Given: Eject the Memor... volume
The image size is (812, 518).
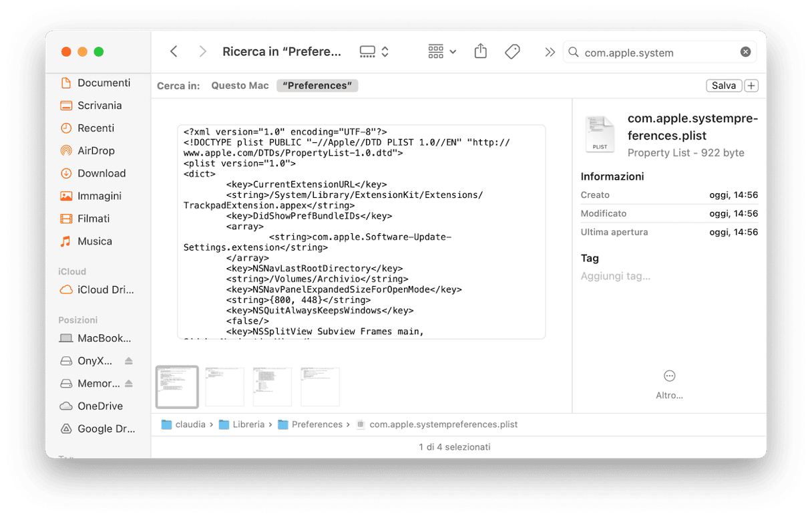Looking at the screenshot, I should click(x=129, y=384).
